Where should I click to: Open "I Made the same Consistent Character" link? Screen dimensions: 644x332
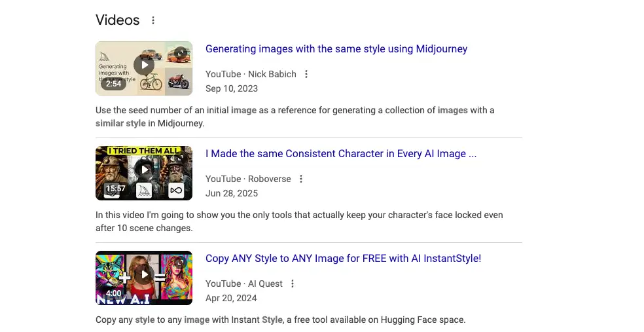coord(340,154)
